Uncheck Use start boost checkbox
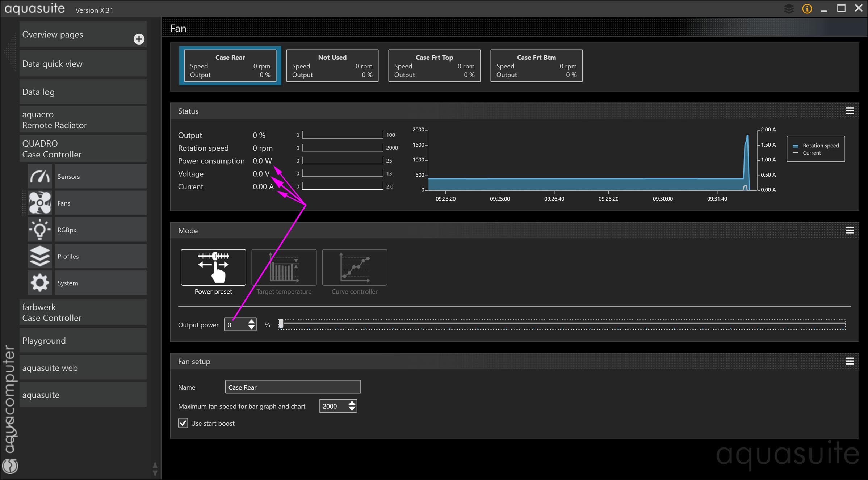Image resolution: width=868 pixels, height=480 pixels. coord(183,423)
